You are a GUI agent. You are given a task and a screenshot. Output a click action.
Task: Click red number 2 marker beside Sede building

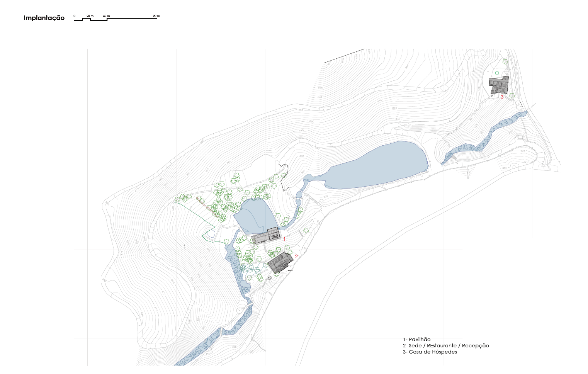[x=296, y=256]
